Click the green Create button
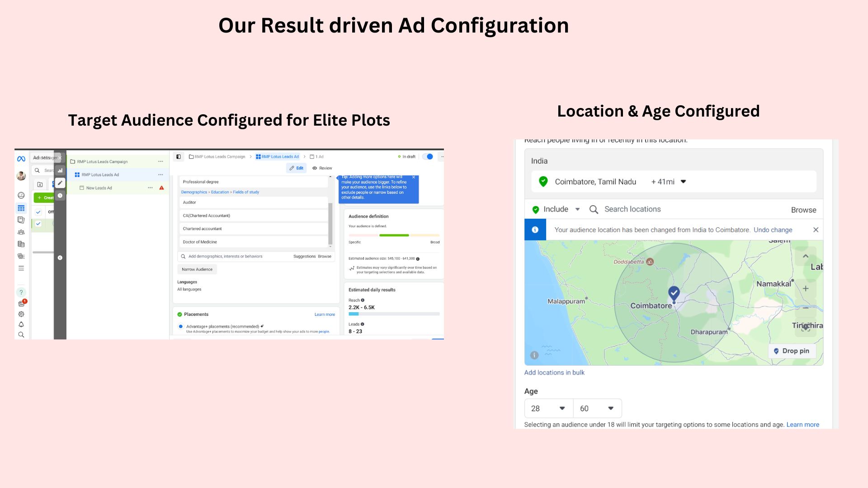 point(44,197)
